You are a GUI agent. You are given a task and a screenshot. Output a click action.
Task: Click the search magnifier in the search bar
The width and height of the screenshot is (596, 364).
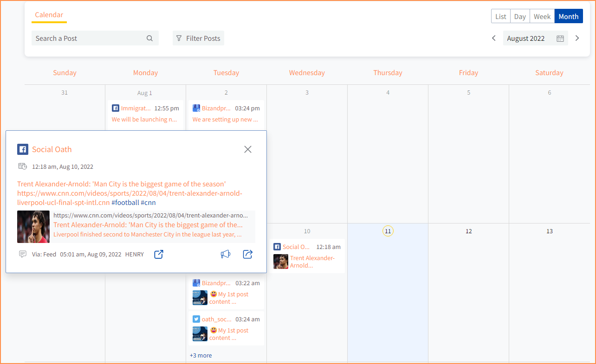click(x=149, y=38)
